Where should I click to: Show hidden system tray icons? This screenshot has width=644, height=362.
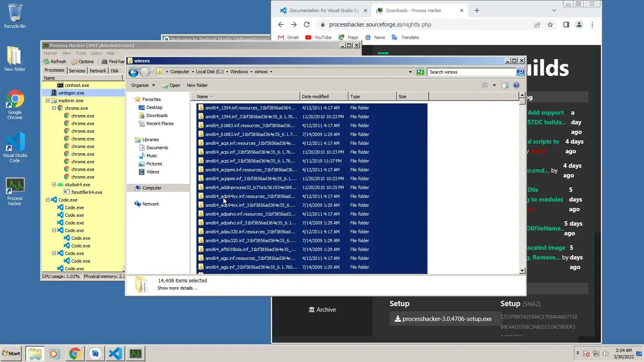pyautogui.click(x=578, y=353)
